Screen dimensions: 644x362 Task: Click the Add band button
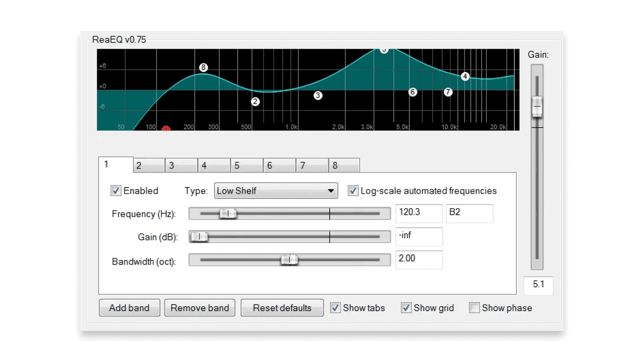129,308
